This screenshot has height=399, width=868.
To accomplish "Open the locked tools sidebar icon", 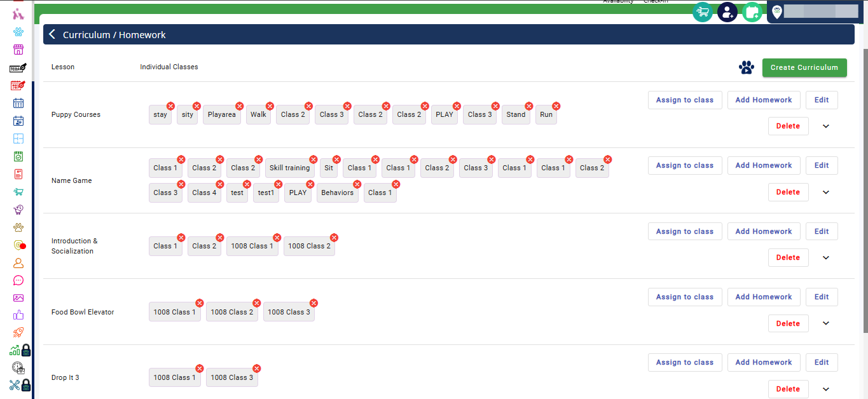I will [20, 385].
